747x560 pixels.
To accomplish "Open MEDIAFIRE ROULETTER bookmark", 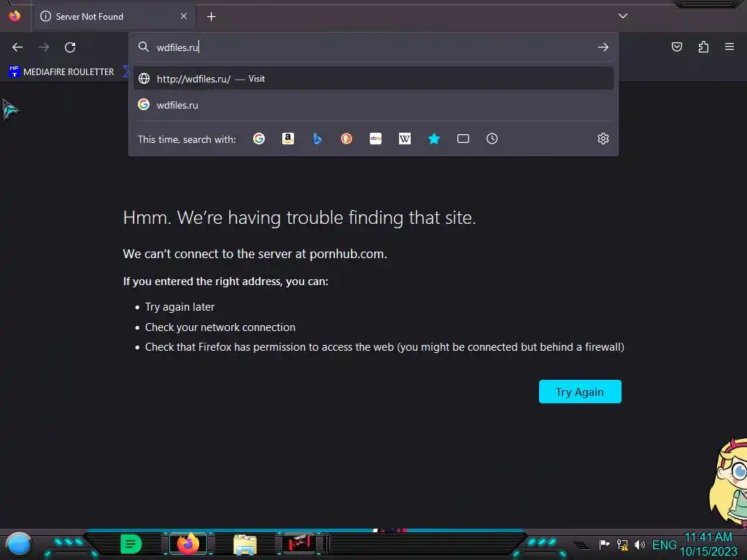I will pos(61,72).
